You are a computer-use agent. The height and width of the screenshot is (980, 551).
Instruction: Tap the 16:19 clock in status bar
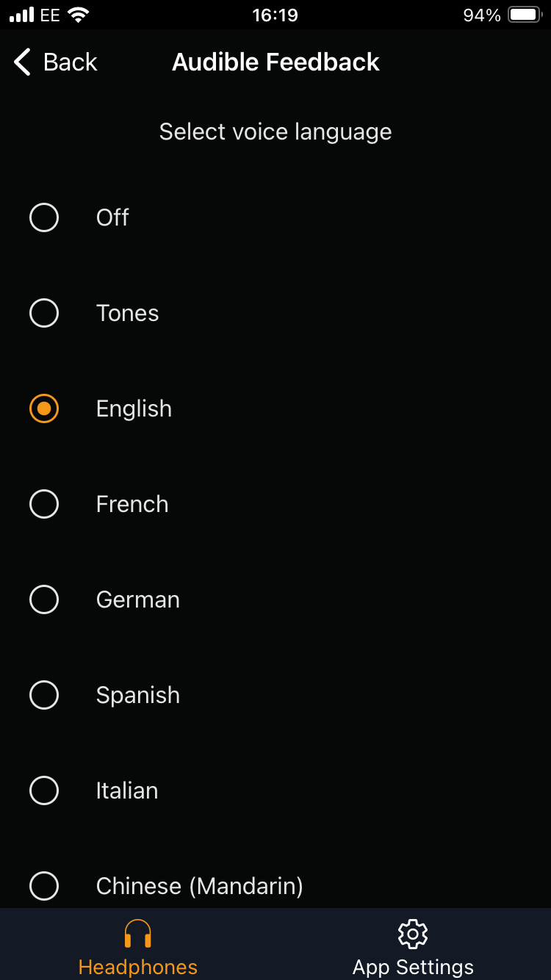[275, 15]
